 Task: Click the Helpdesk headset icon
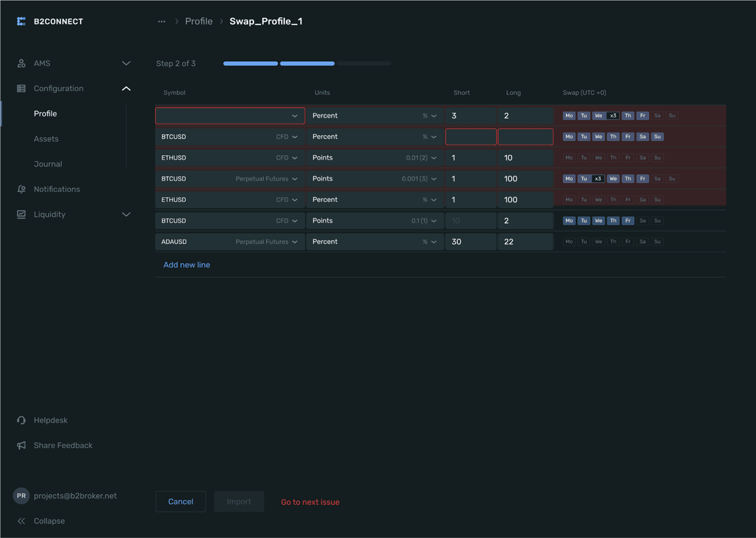21,420
